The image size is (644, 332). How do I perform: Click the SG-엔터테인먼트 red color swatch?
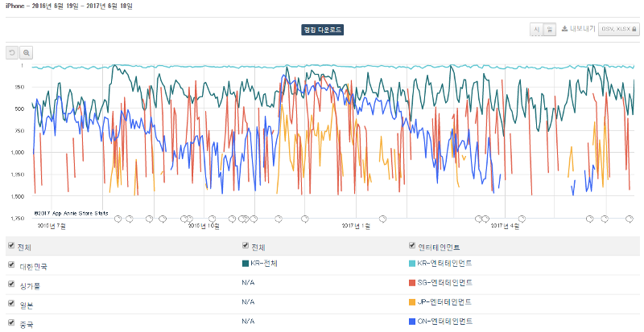pyautogui.click(x=412, y=283)
